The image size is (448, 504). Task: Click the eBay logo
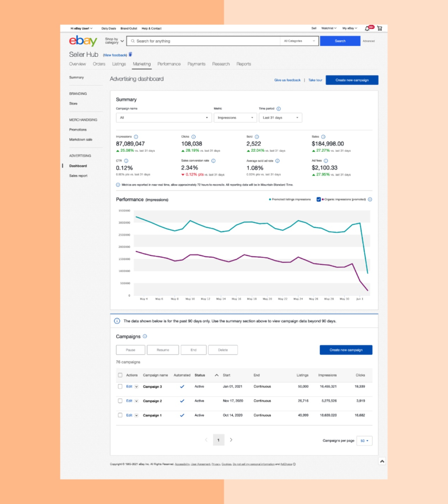click(x=83, y=41)
